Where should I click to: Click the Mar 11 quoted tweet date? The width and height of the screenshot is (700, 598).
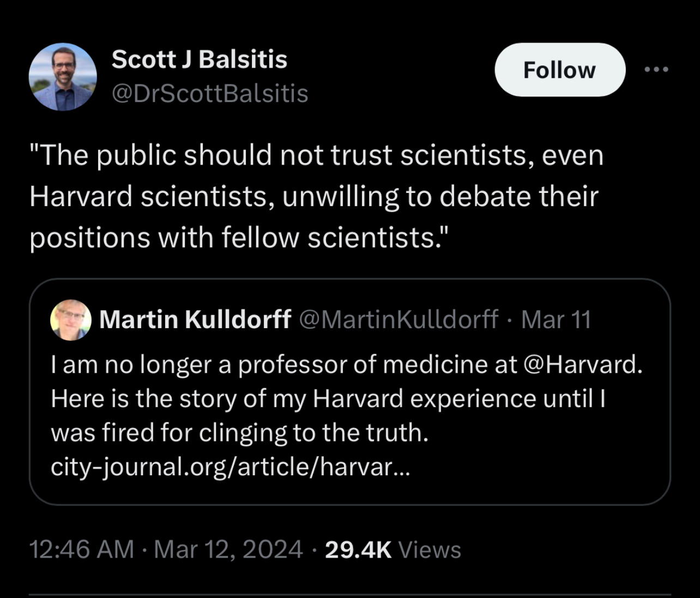(556, 319)
